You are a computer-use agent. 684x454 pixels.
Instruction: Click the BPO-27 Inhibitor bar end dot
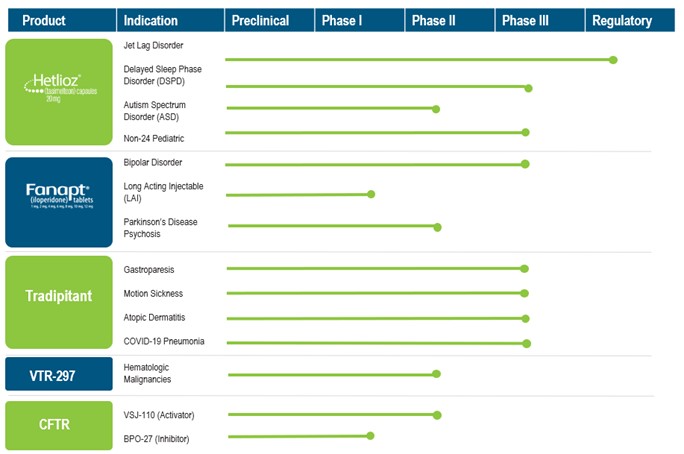pos(371,436)
